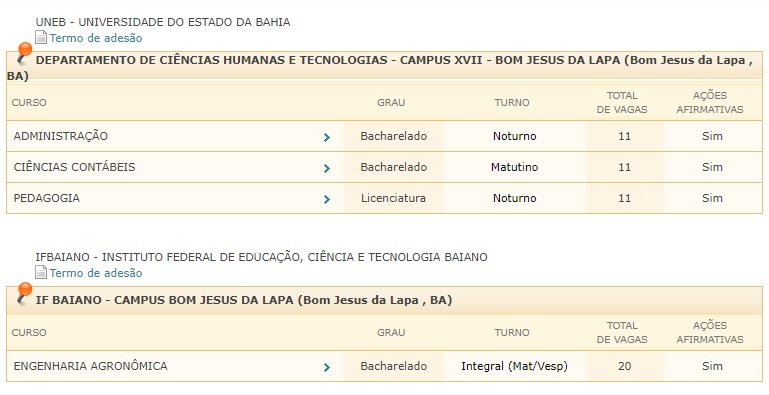
Task: Click the Sim value for Engenharia Agronômica
Action: [712, 366]
